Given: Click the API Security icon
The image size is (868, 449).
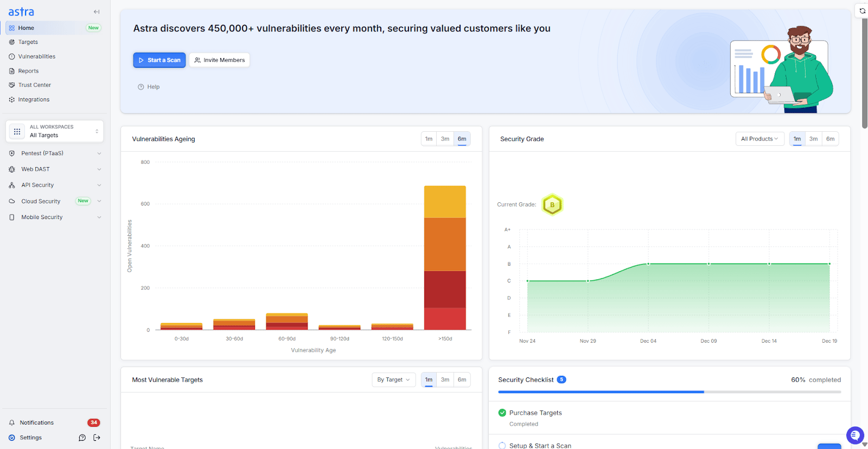Looking at the screenshot, I should tap(12, 185).
